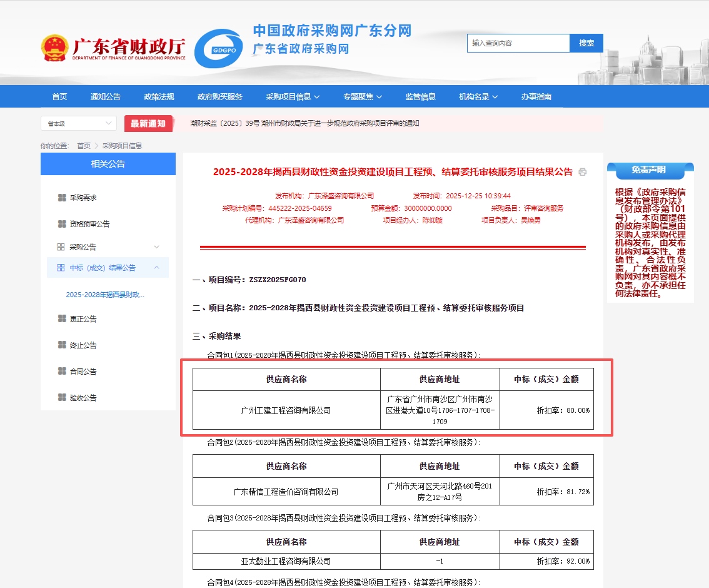Click the search query input field
The image size is (709, 588).
tap(518, 43)
